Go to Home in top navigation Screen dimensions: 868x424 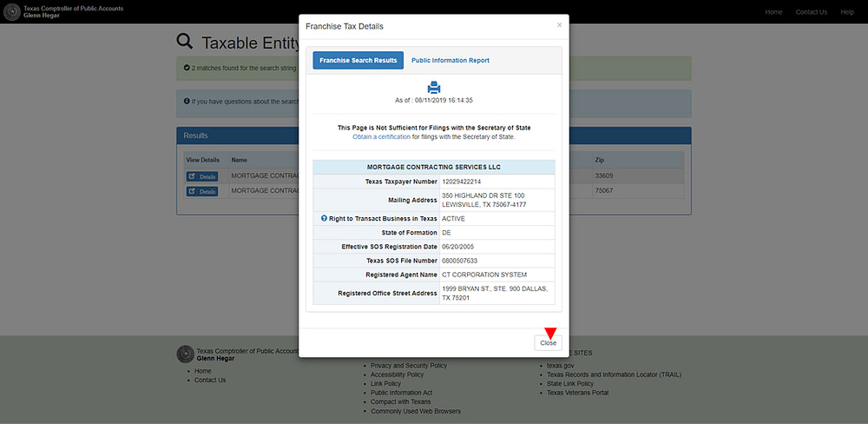click(773, 11)
